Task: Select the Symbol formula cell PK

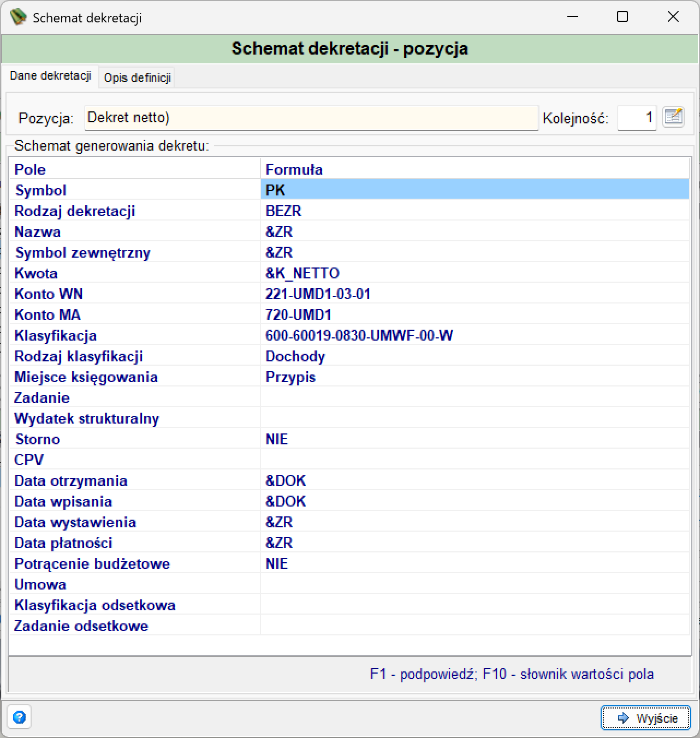Action: [x=475, y=190]
